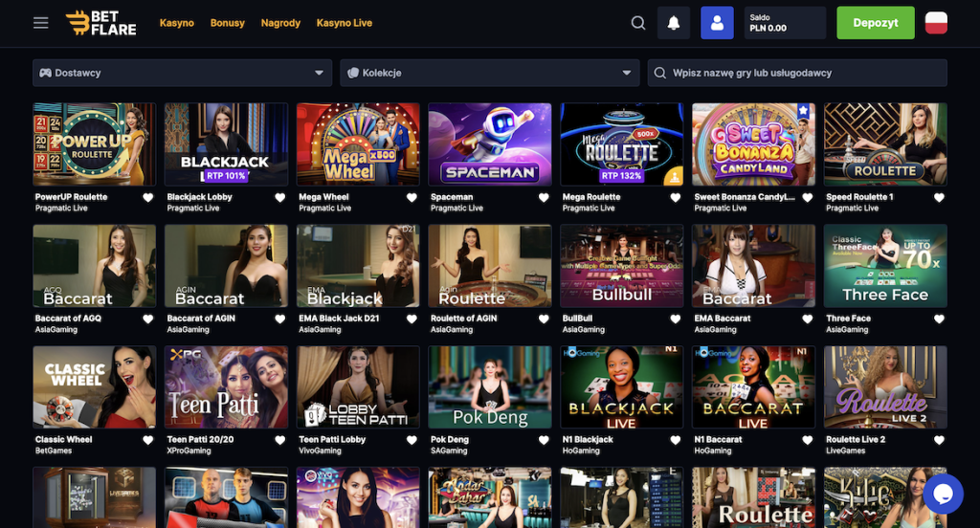
Task: Favorite Blackjack Lobby with heart
Action: 280,197
